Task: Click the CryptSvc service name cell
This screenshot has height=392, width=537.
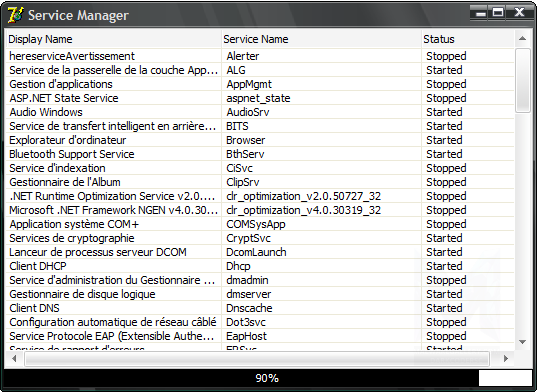Action: [x=248, y=238]
